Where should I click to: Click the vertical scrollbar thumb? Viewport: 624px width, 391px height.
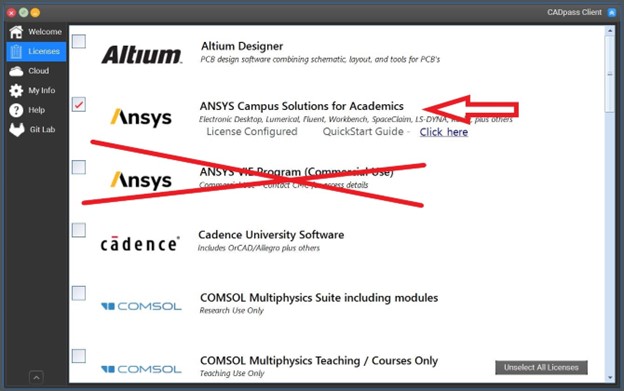[x=610, y=74]
